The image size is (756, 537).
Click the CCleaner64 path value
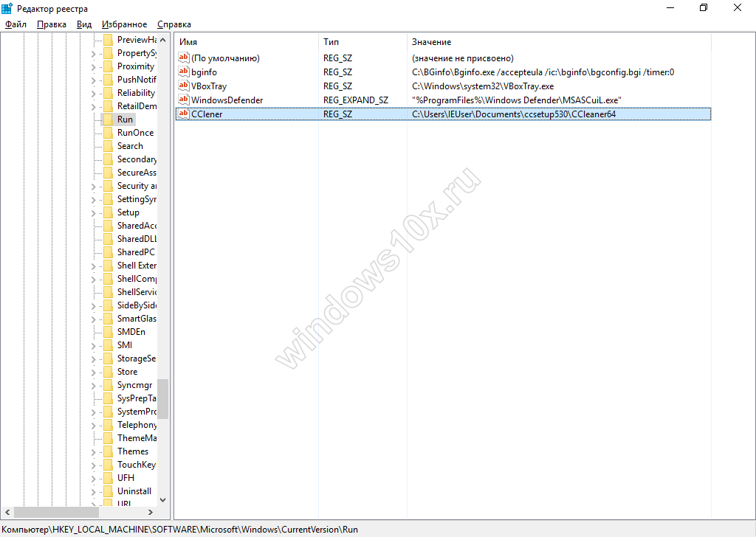pos(514,114)
